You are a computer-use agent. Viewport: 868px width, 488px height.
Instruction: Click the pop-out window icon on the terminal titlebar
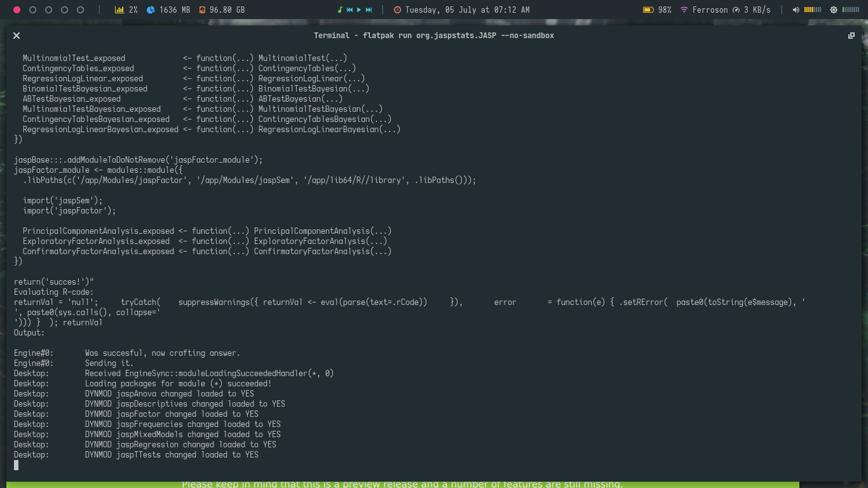pyautogui.click(x=851, y=36)
